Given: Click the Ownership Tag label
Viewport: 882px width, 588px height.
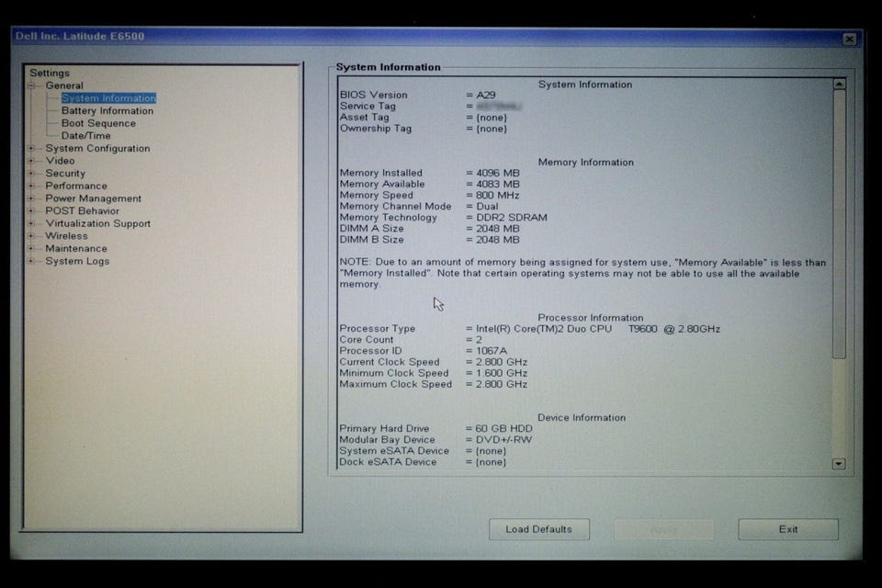Looking at the screenshot, I should 375,129.
